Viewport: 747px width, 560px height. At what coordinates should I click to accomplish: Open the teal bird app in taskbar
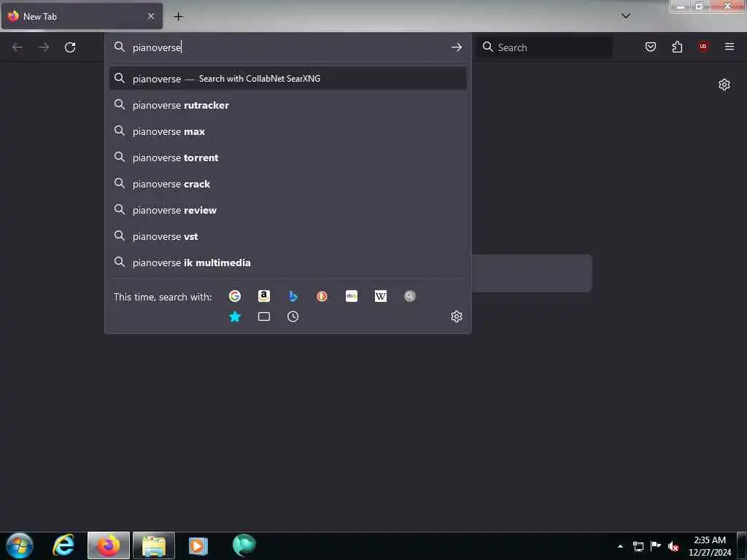coord(244,545)
